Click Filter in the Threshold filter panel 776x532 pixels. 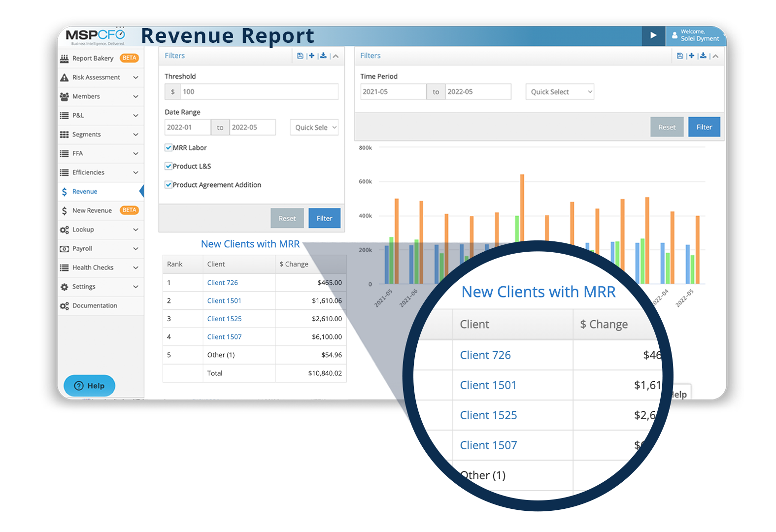324,218
